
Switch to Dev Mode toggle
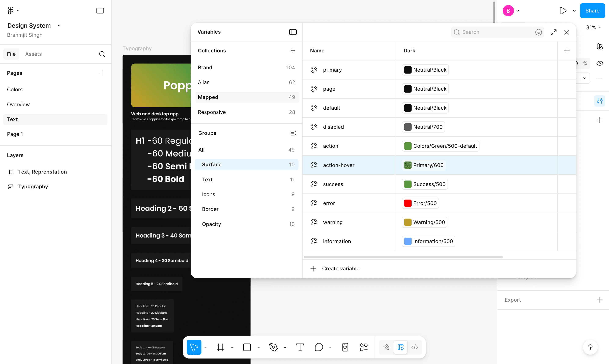point(415,347)
